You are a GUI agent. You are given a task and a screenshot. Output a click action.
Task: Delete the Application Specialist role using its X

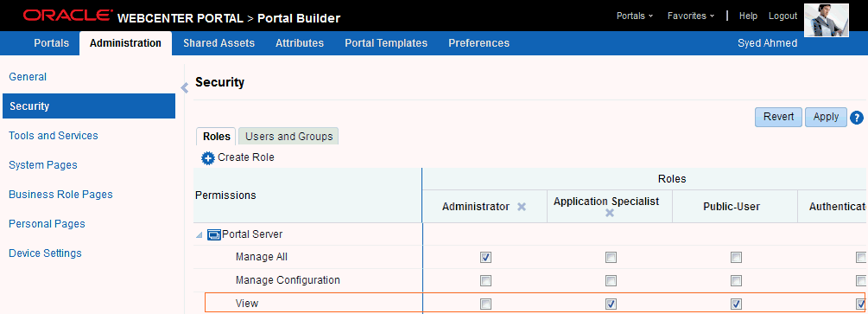coord(610,213)
